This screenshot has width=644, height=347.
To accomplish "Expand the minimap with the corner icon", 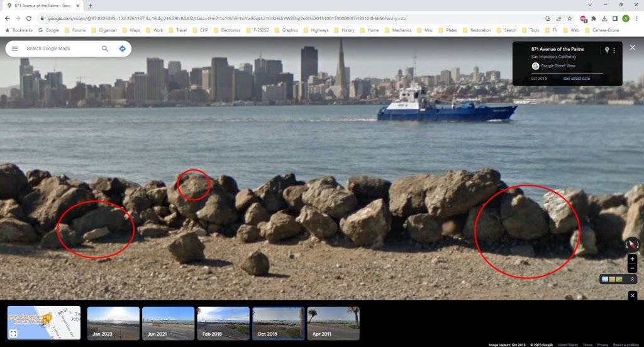I will tap(13, 334).
